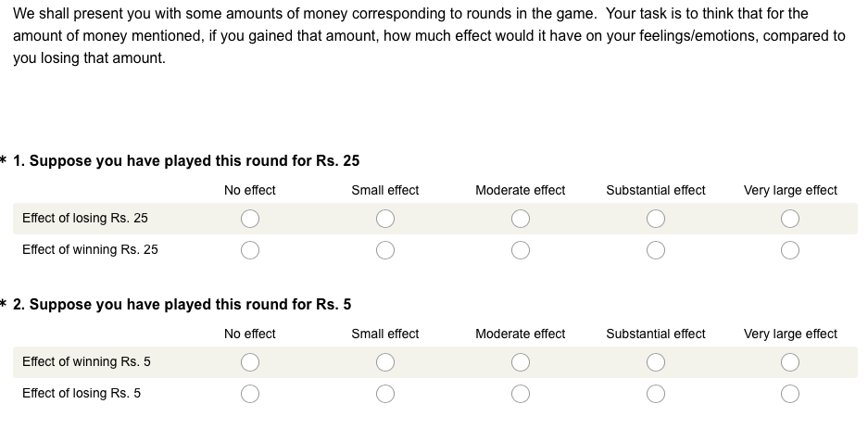Select Moderate effect for winning Rs. 25

pos(521,250)
